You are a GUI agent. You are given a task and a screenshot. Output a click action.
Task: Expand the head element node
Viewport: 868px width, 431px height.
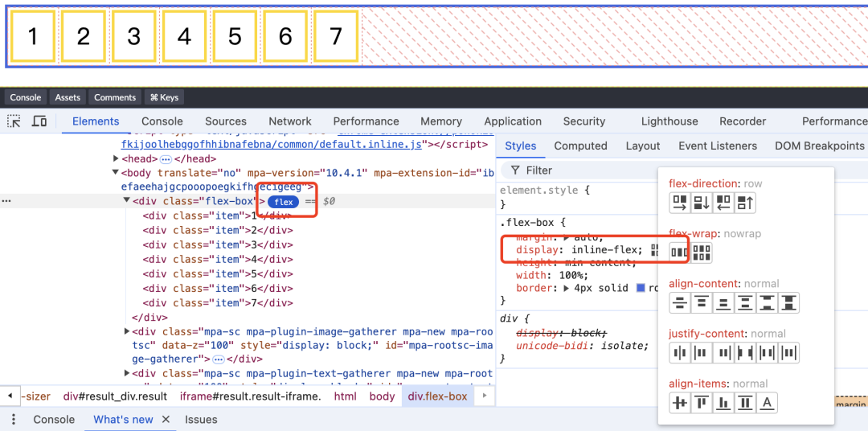point(116,159)
